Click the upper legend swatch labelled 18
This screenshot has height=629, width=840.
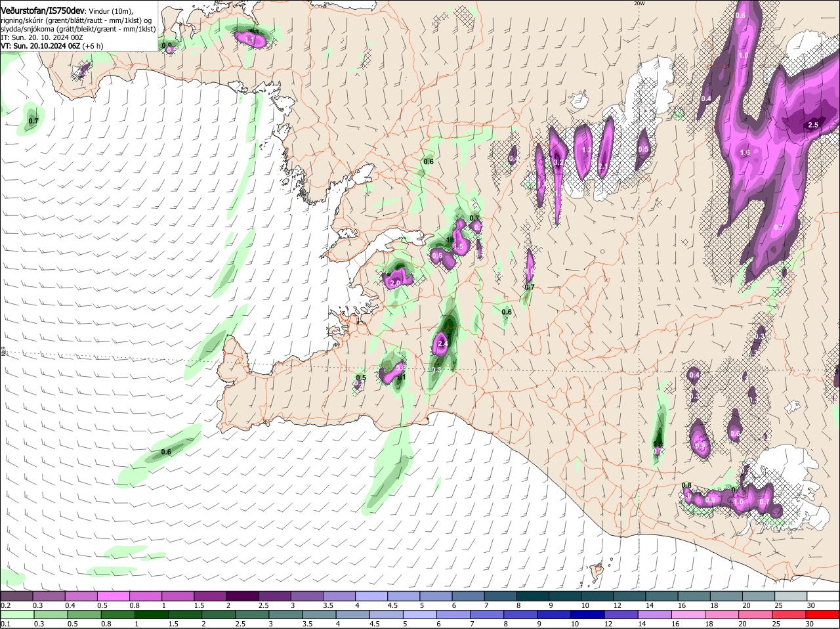coord(726,596)
